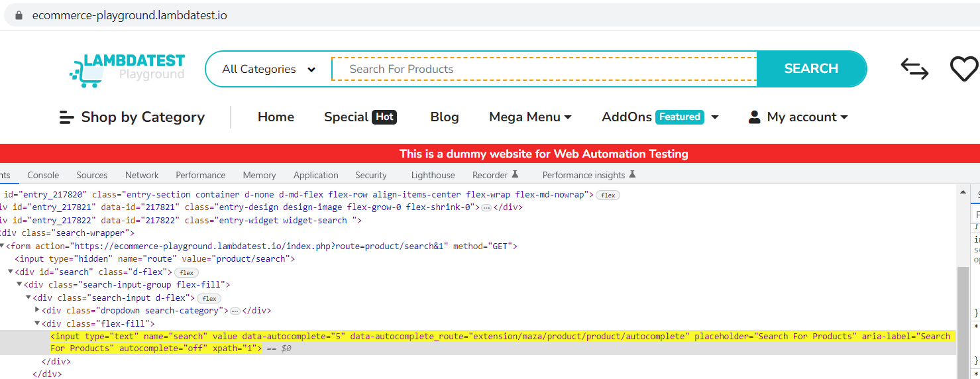Open the Performance tab
Screen dimensions: 980x379
(201, 175)
